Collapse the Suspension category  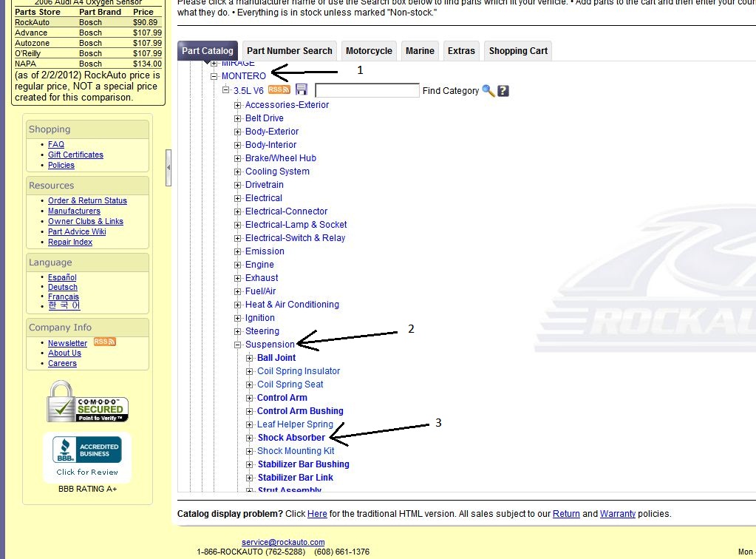point(237,345)
